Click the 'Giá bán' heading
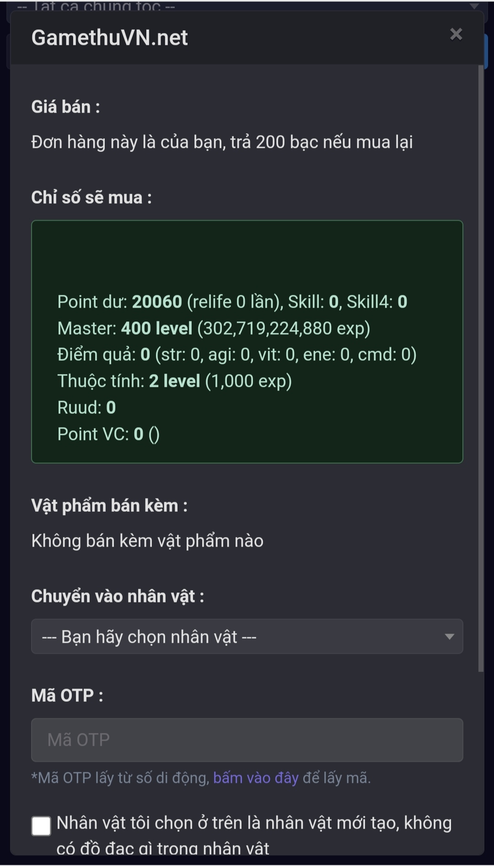The width and height of the screenshot is (494, 868). point(65,107)
